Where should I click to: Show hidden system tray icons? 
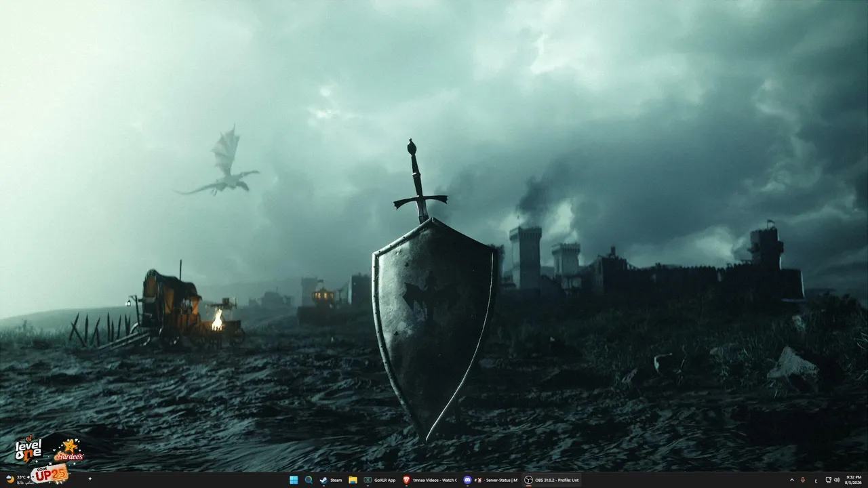coord(791,480)
